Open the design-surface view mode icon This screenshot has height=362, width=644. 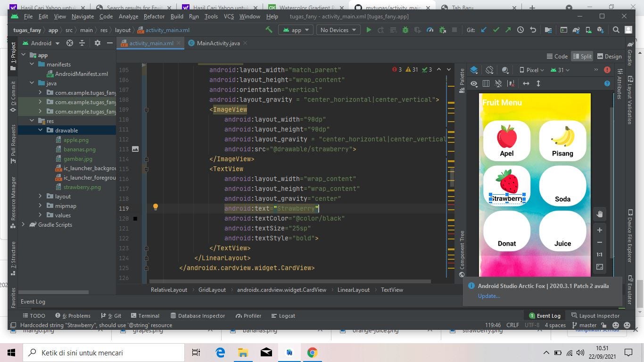tap(474, 70)
